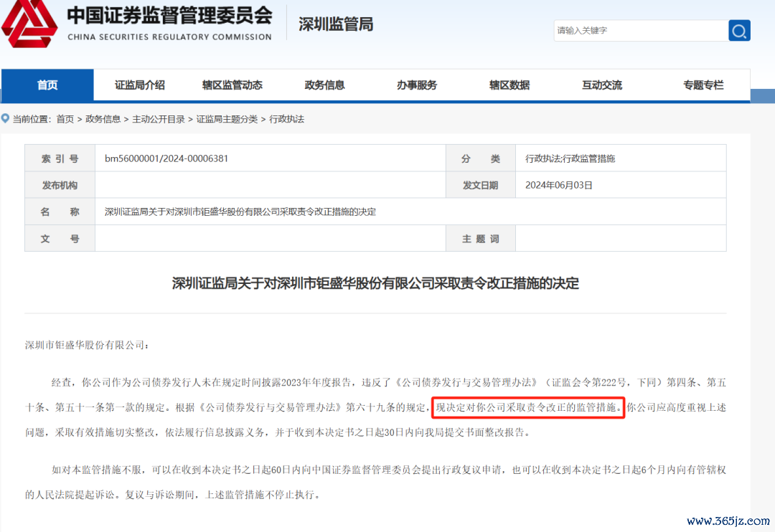
Task: Click the 分类 label cell
Action: point(480,158)
